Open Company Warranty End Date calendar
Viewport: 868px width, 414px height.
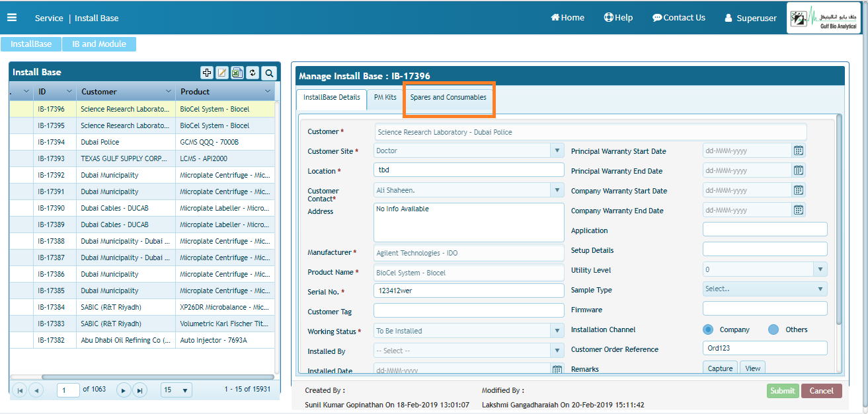(799, 210)
